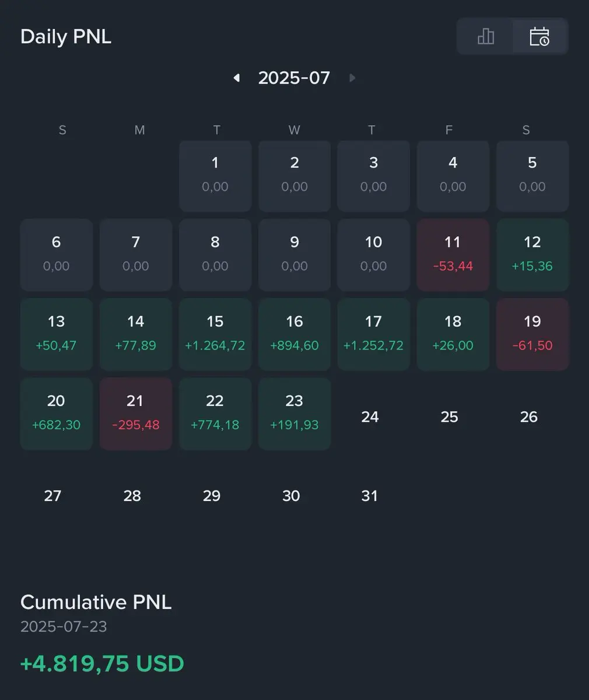Viewport: 589px width, 700px height.
Task: Select day 19 showing -61,50
Action: click(532, 334)
